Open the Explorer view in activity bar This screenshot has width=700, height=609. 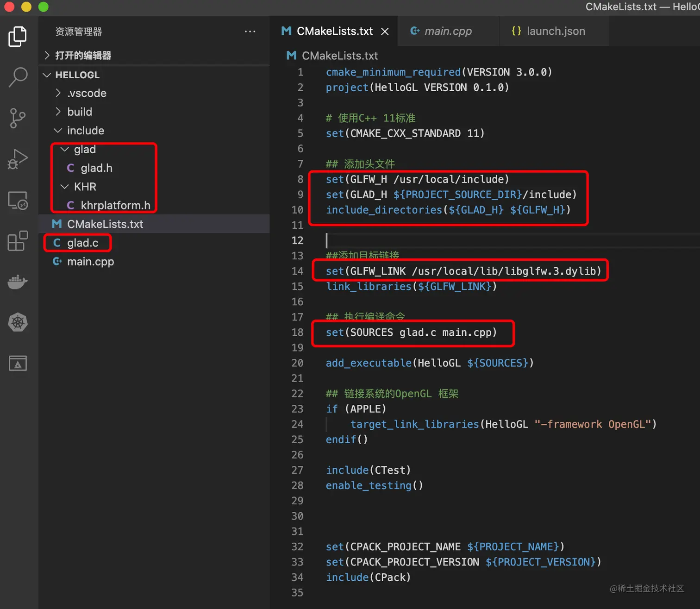click(x=18, y=36)
